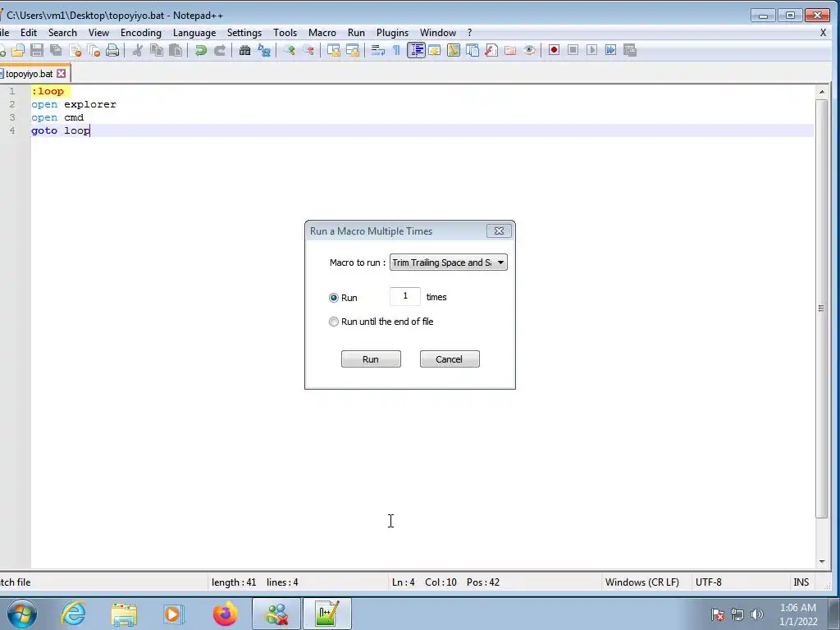The height and width of the screenshot is (630, 840).
Task: Click the Zoom Out toolbar icon
Action: click(x=308, y=50)
